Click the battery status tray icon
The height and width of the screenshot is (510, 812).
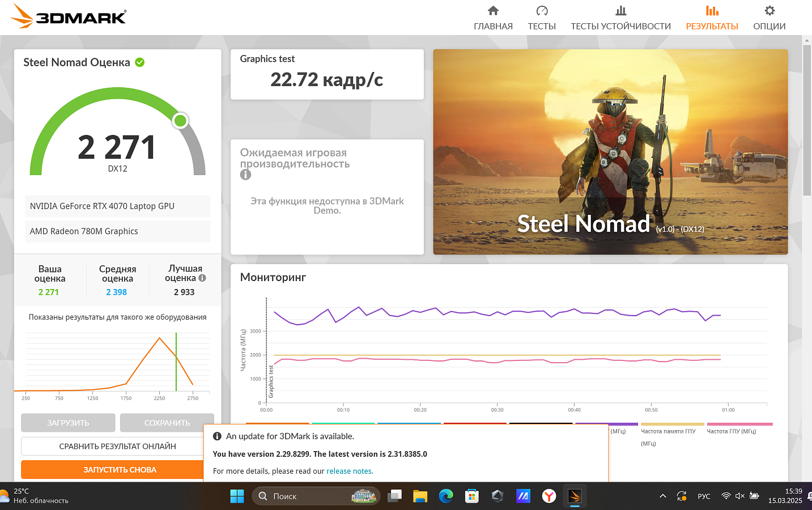(x=754, y=496)
